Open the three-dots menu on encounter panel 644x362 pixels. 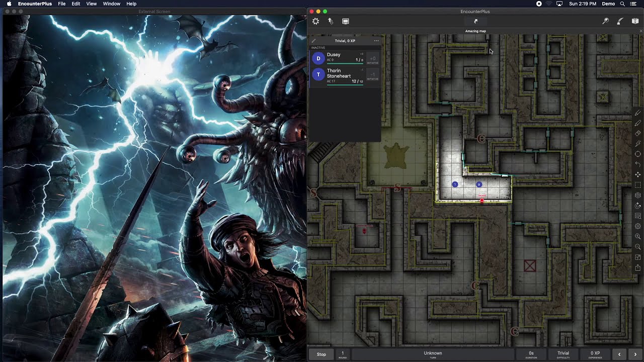coord(376,41)
